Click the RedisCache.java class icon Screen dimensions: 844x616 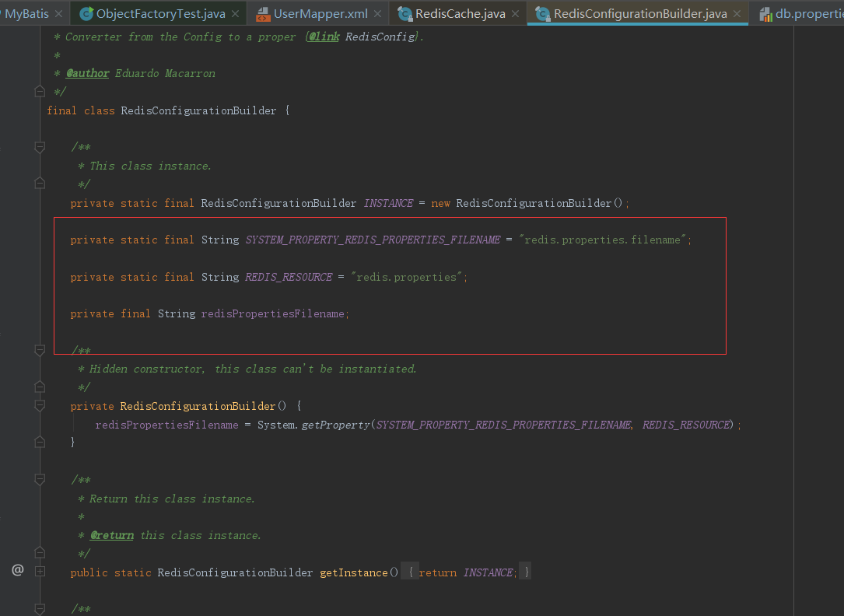coord(404,14)
